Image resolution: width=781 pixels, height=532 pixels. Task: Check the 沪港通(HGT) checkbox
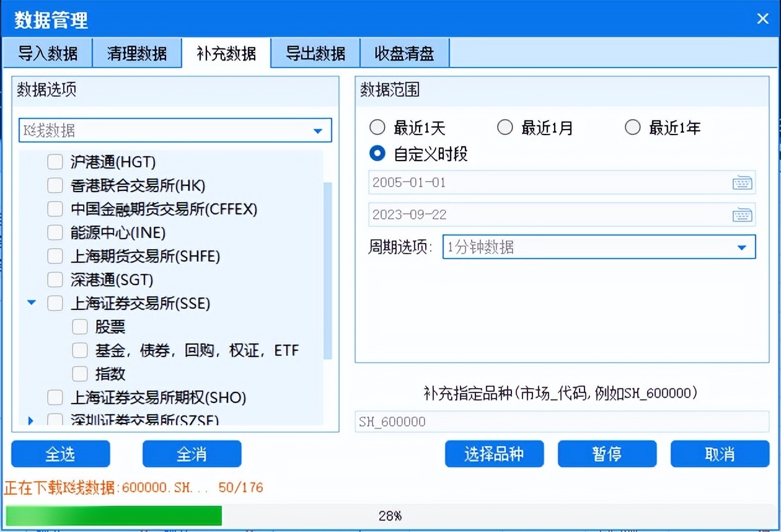54,161
